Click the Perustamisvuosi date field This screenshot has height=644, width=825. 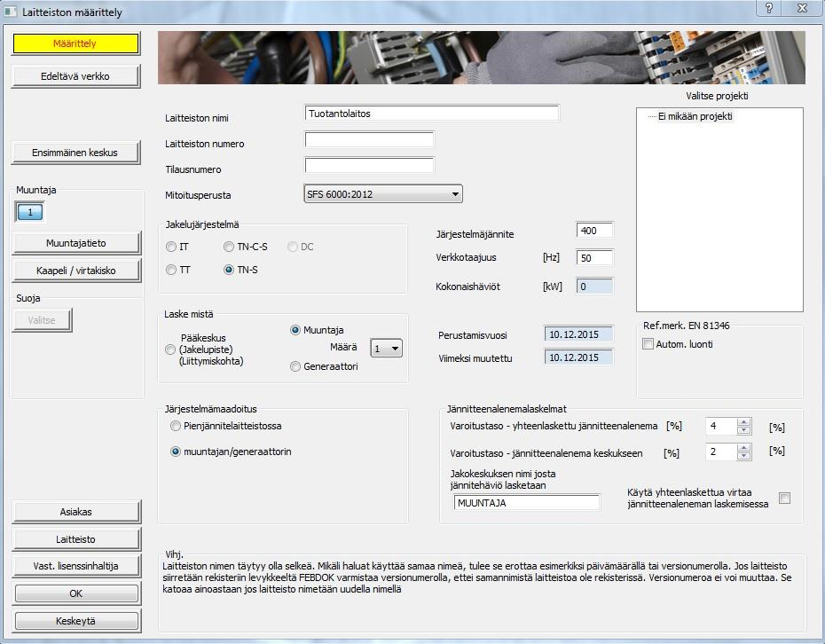(578, 334)
